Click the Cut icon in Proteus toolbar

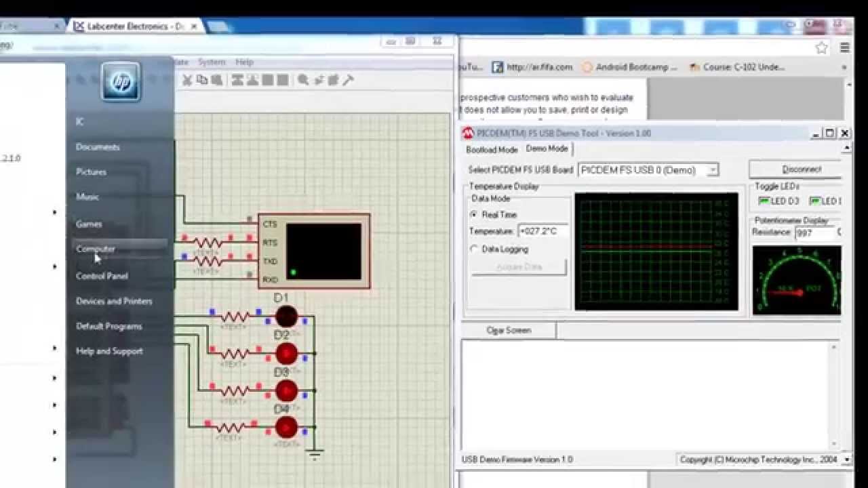tap(187, 80)
